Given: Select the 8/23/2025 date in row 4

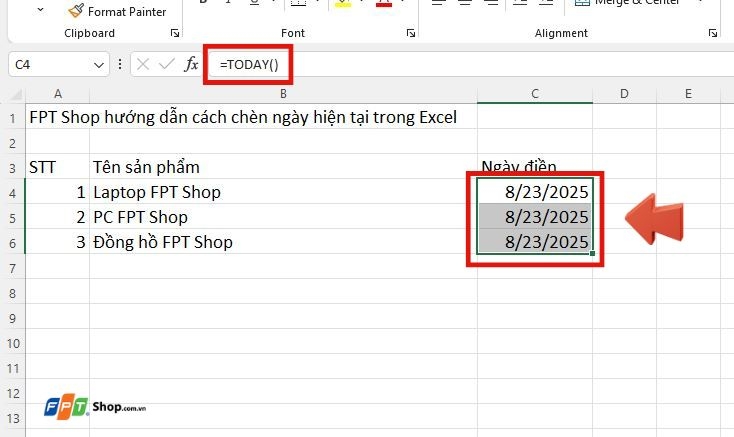Looking at the screenshot, I should pos(535,191).
